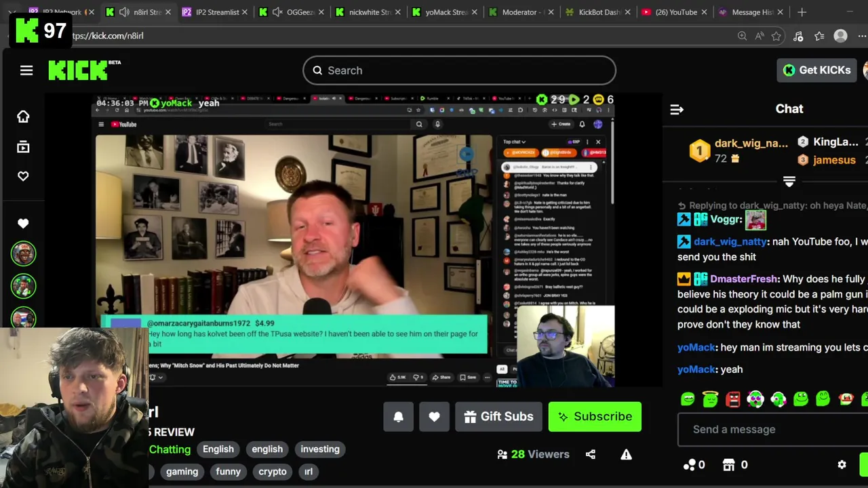Click the reply reference to dark_wig_natty
The width and height of the screenshot is (868, 488).
772,205
